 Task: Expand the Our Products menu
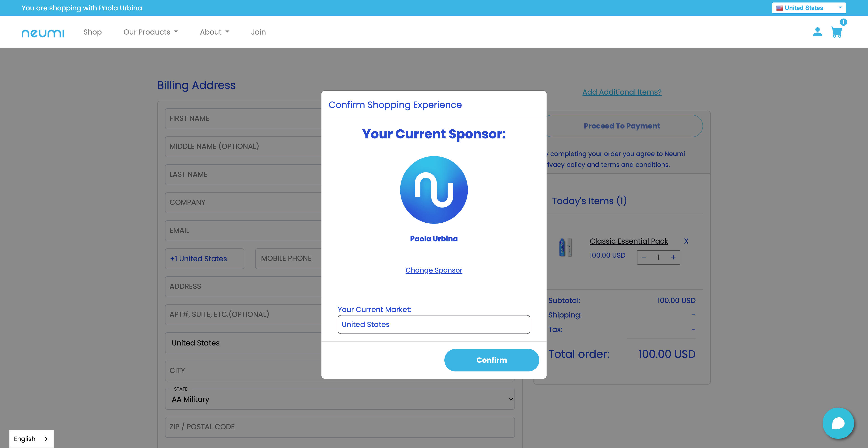150,32
